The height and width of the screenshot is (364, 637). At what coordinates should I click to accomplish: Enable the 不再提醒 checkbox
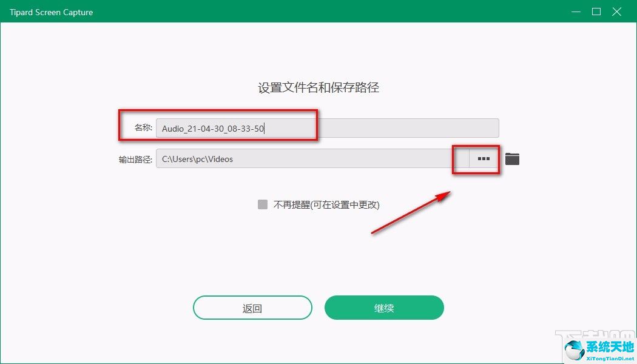pos(262,205)
